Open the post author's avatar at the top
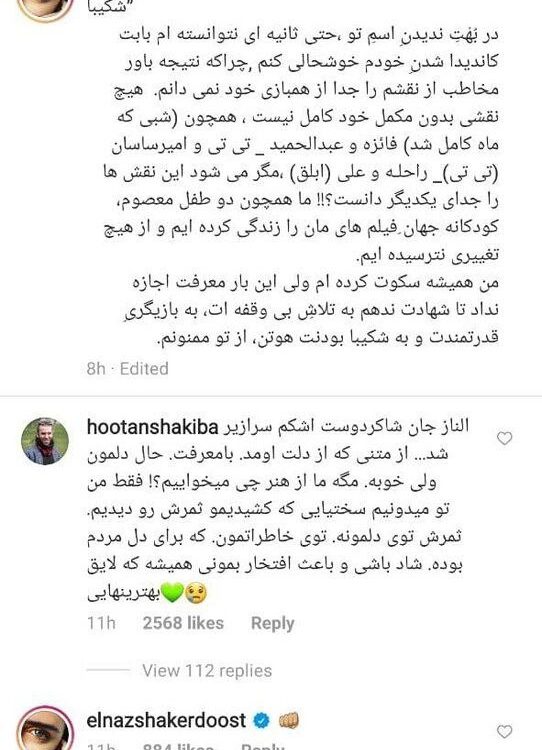542x750 pixels. 46,7
